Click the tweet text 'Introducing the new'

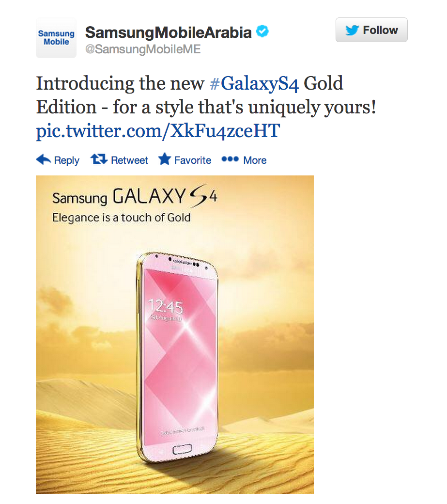(x=120, y=83)
